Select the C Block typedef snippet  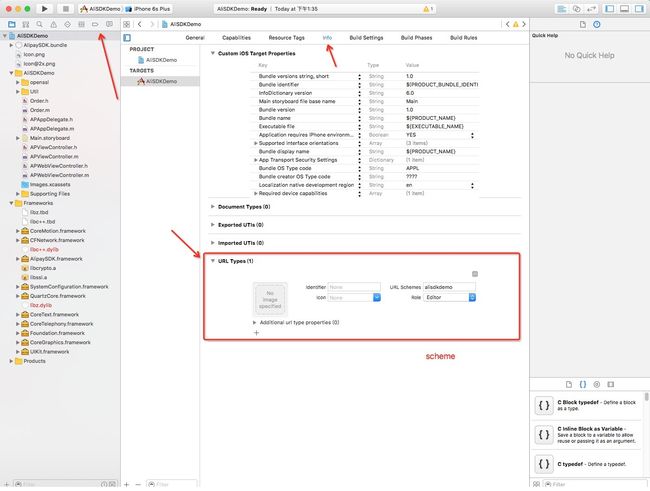(589, 405)
